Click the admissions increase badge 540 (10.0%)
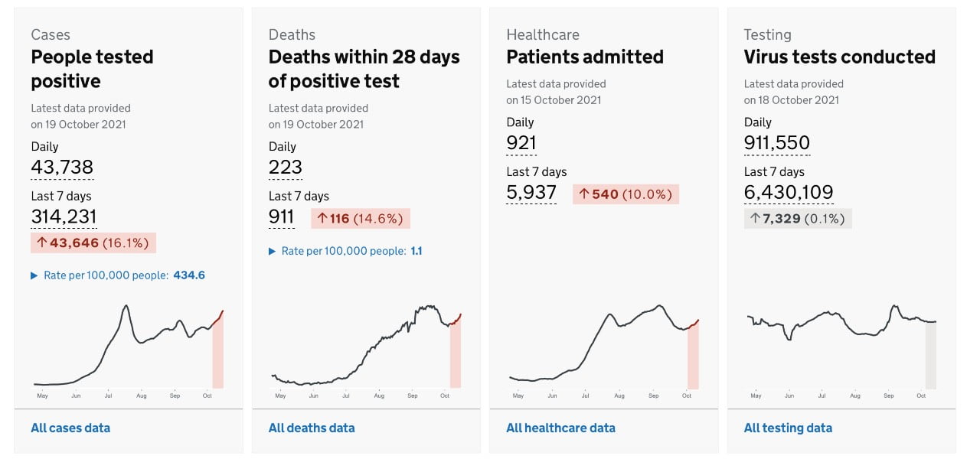This screenshot has width=980, height=459. pos(626,194)
